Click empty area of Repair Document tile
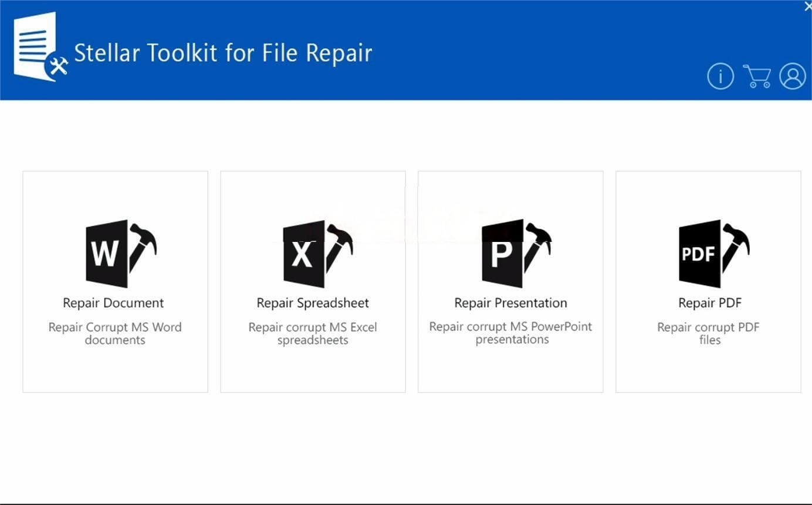 tap(115, 370)
